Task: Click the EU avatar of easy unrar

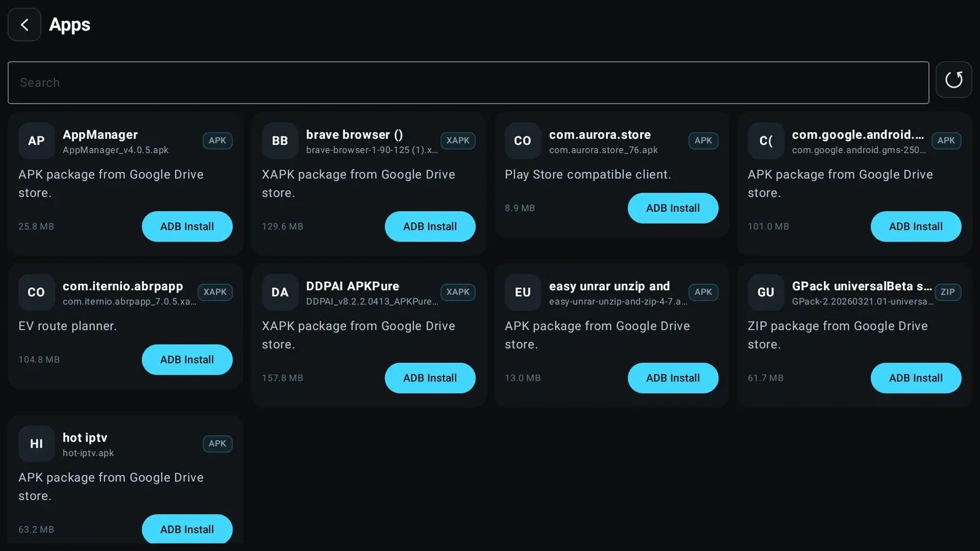Action: pos(522,292)
